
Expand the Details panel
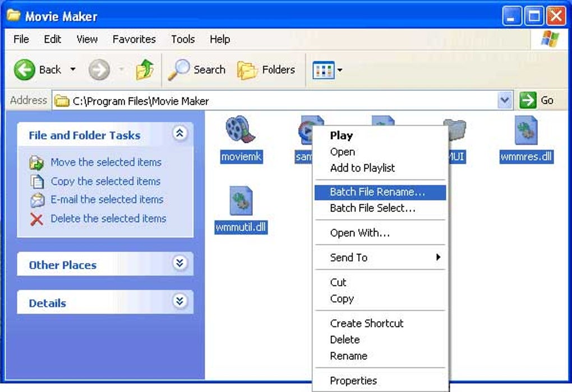[x=180, y=301]
